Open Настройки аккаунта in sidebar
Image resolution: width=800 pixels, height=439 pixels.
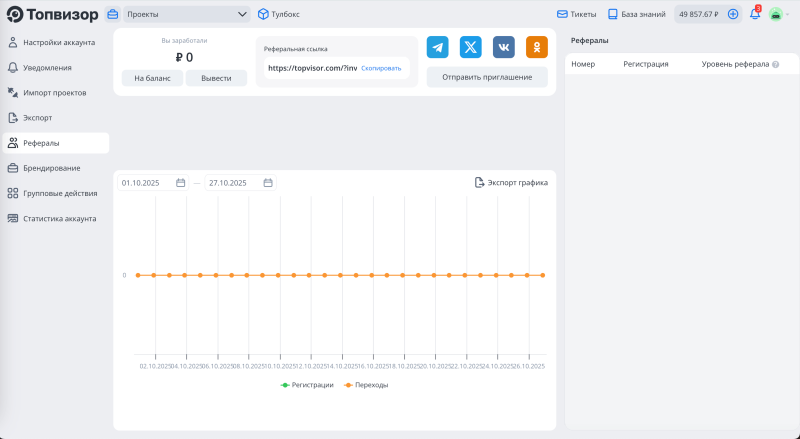click(x=58, y=42)
